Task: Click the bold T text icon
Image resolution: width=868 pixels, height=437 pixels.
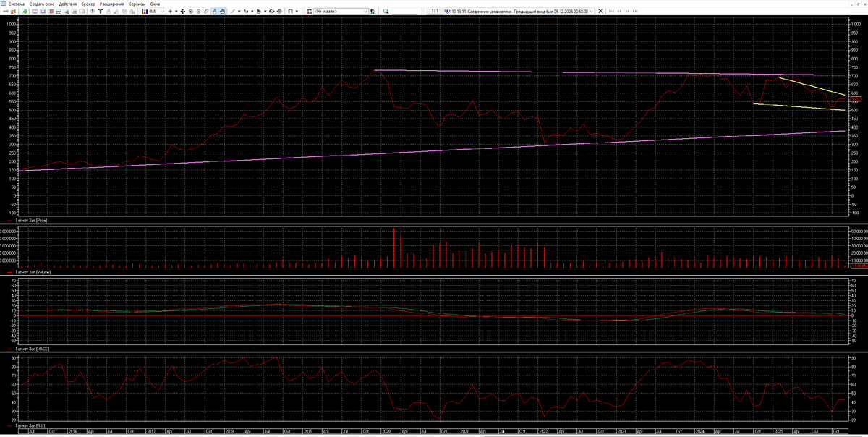Action: [x=101, y=12]
